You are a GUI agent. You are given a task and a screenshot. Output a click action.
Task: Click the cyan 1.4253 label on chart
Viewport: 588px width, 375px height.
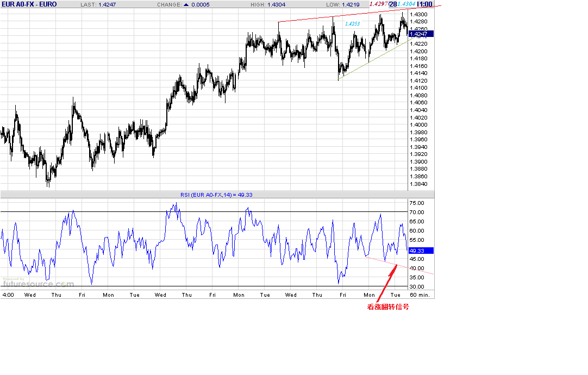coord(352,23)
